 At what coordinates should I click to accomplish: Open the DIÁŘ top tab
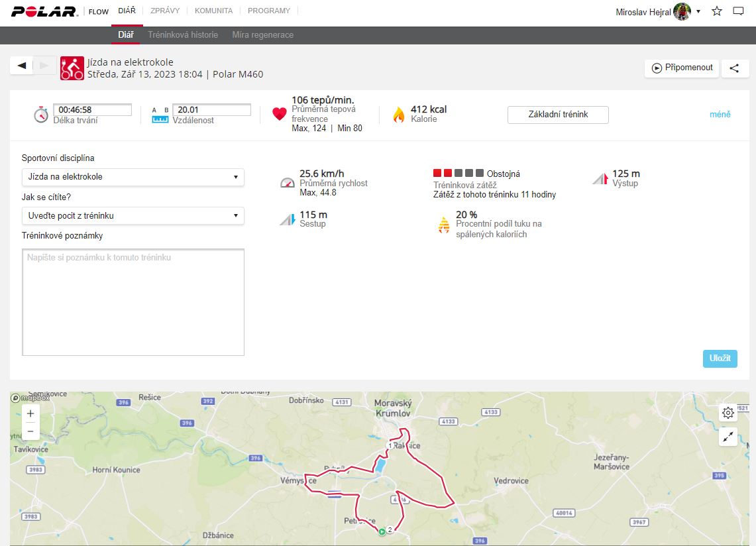127,11
